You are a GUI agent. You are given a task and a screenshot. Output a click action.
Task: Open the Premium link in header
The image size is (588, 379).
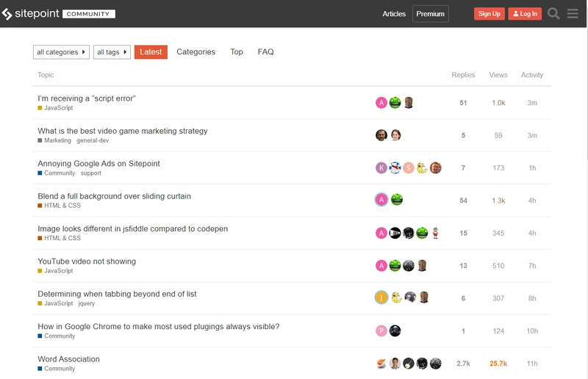tap(431, 14)
